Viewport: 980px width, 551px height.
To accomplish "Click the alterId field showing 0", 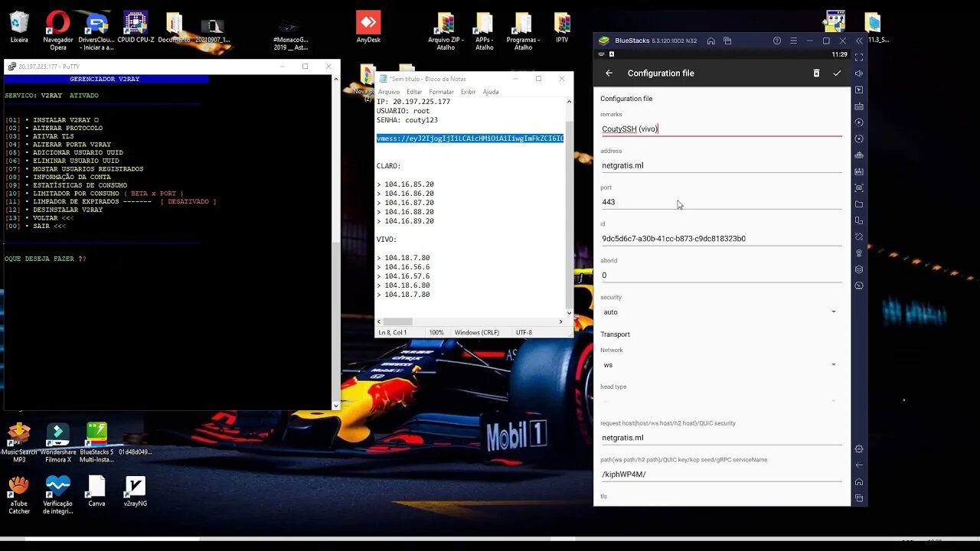I will (721, 275).
